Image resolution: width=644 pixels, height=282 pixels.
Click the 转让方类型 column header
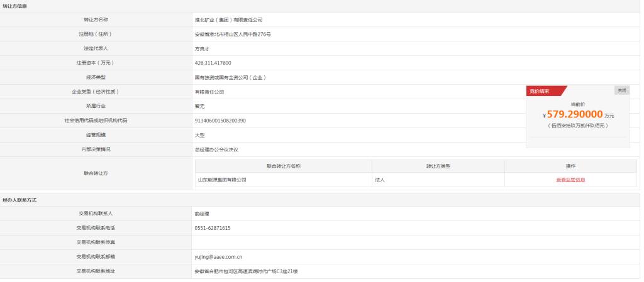[438, 166]
